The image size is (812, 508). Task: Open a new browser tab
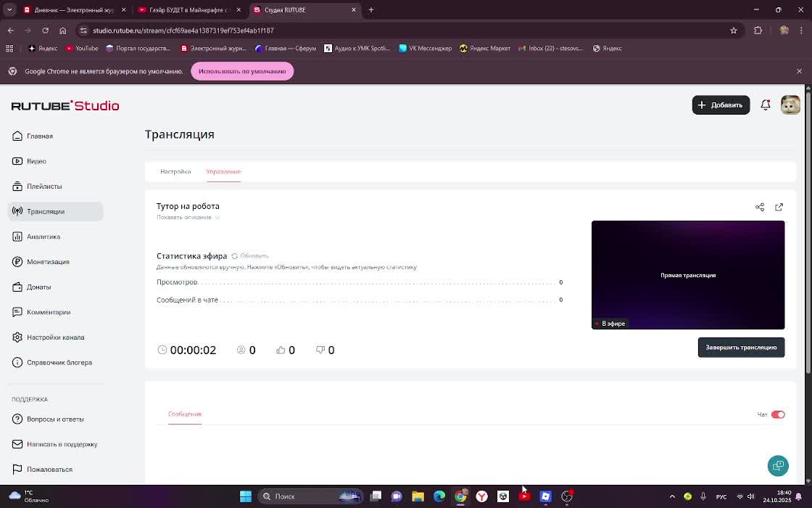coord(370,10)
